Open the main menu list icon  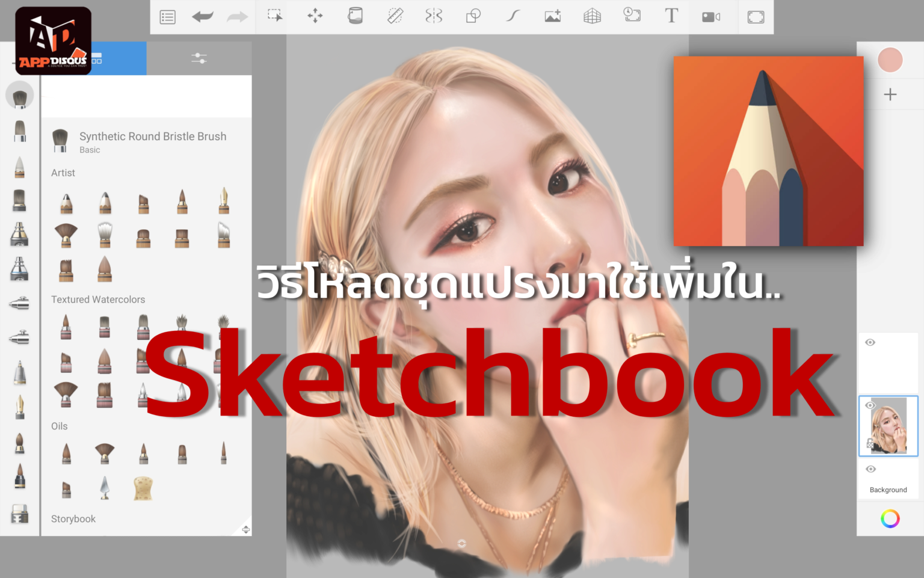coord(167,16)
